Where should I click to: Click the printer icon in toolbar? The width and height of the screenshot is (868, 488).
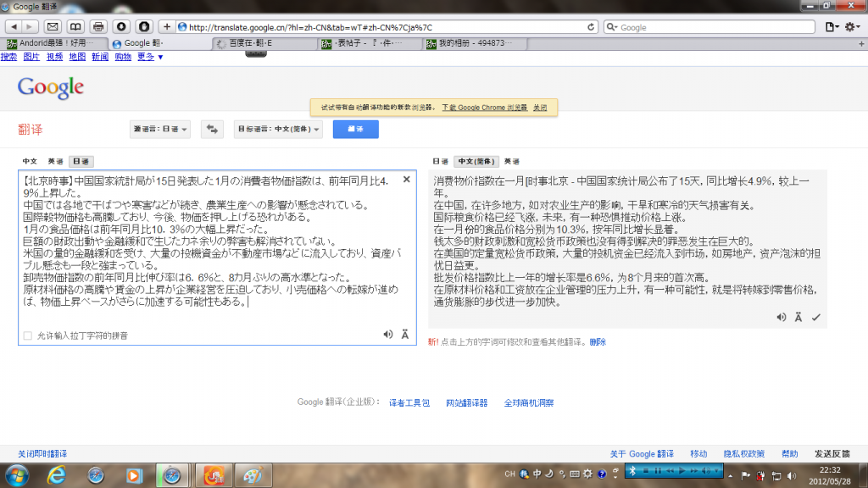(x=98, y=26)
